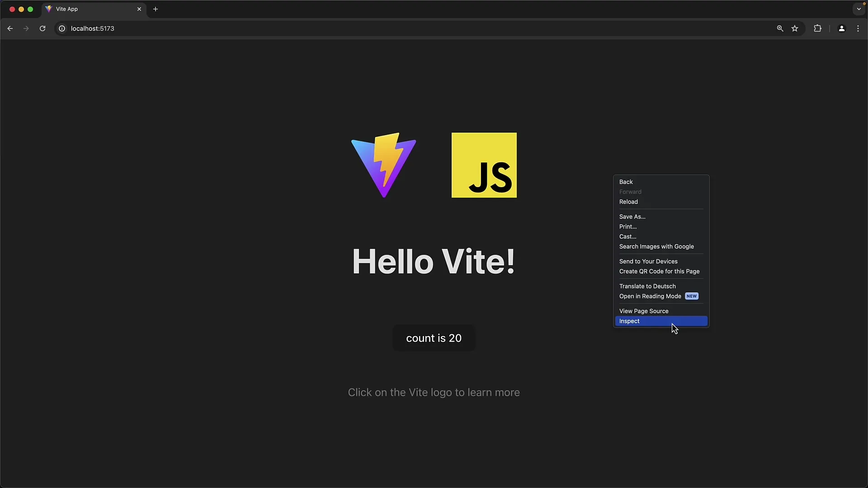Open the site information icon beside the URL

62,28
